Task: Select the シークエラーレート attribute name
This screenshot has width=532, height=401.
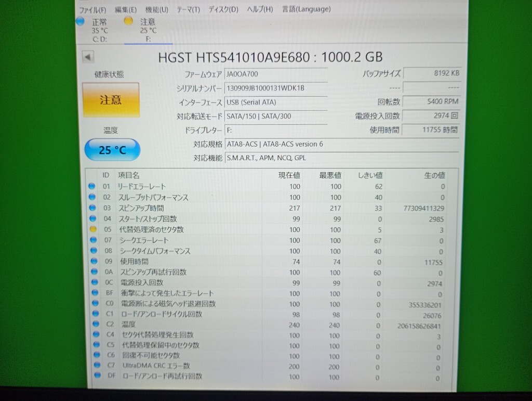Action: tap(144, 240)
